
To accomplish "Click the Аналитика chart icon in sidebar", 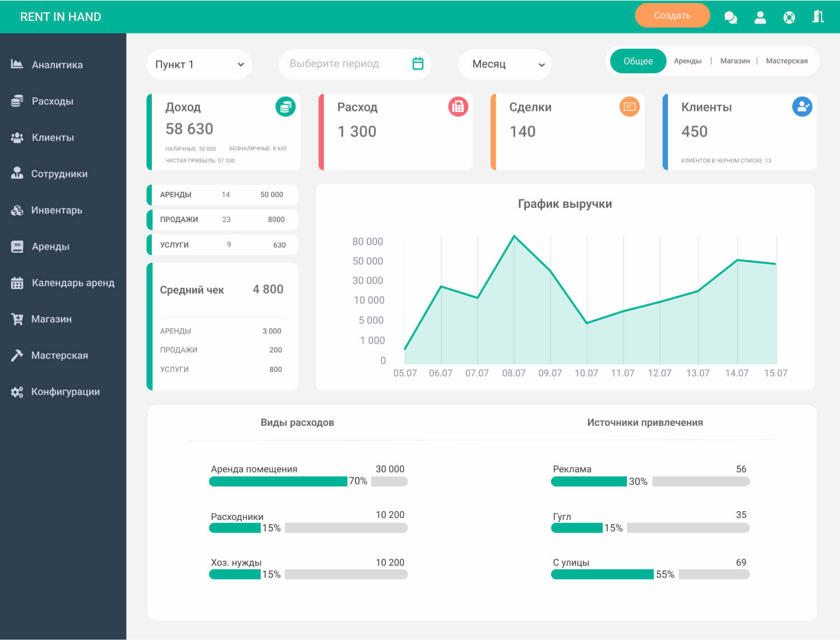I will [x=17, y=64].
